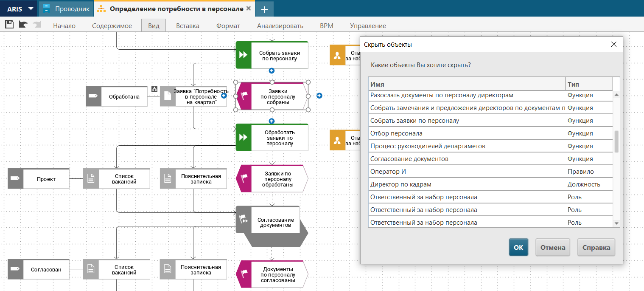Cancel the dialog with Отмена

pyautogui.click(x=553, y=247)
